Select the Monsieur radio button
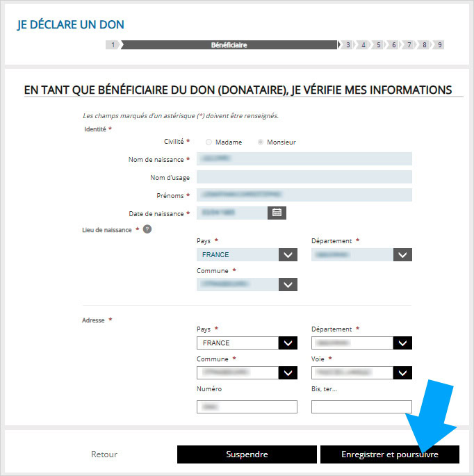The width and height of the screenshot is (474, 476). [261, 142]
